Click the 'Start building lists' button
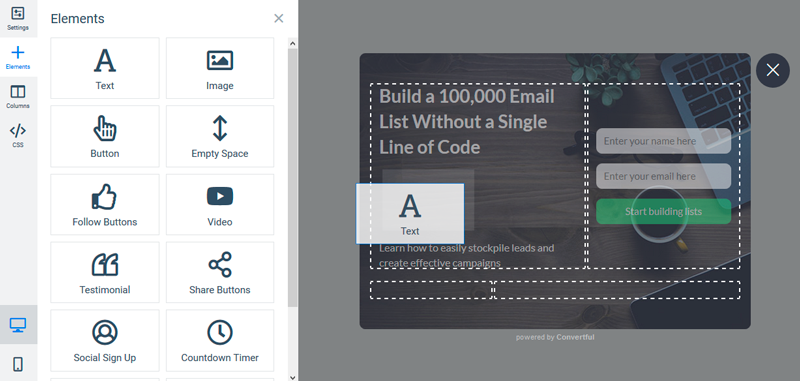 coord(663,211)
